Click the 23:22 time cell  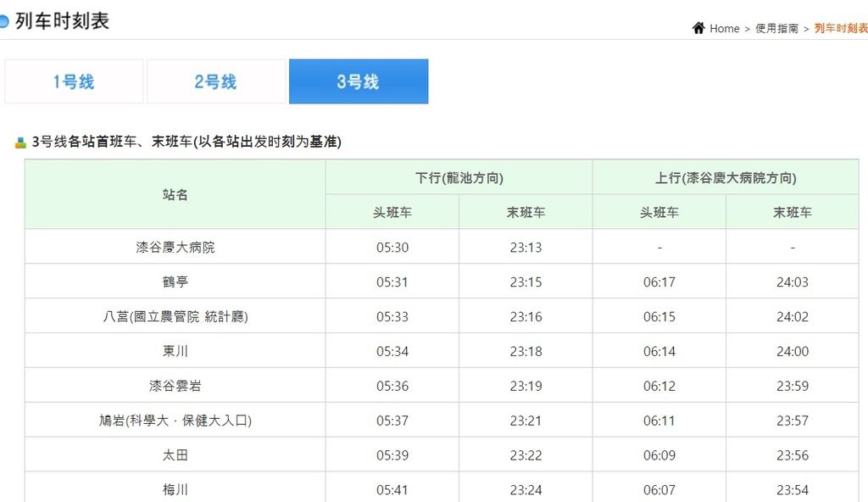[526, 455]
